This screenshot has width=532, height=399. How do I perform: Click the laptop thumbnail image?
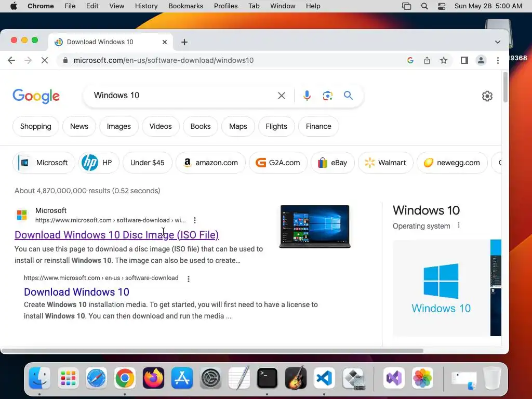point(315,227)
